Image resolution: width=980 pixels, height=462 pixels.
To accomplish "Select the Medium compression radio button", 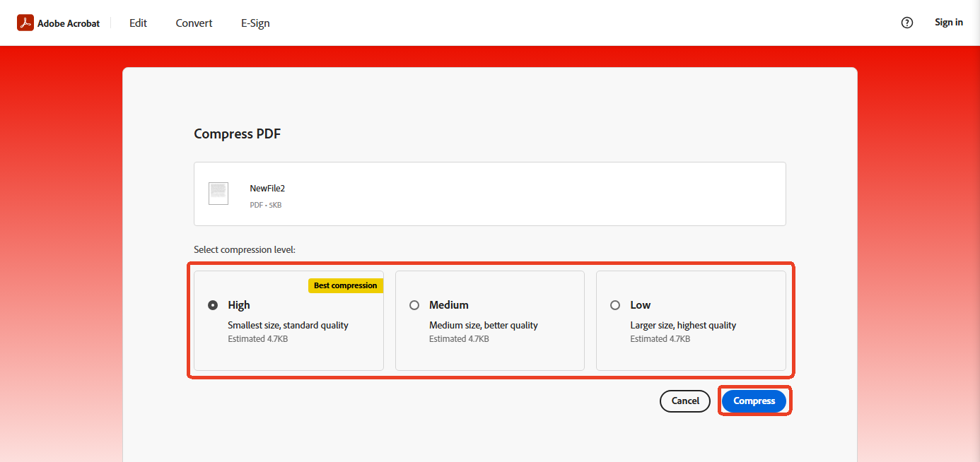I will click(414, 305).
